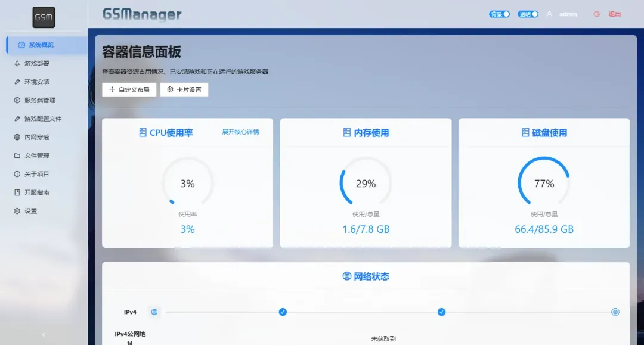
Task: Select 系统概览 in the sidebar menu
Action: 36,44
